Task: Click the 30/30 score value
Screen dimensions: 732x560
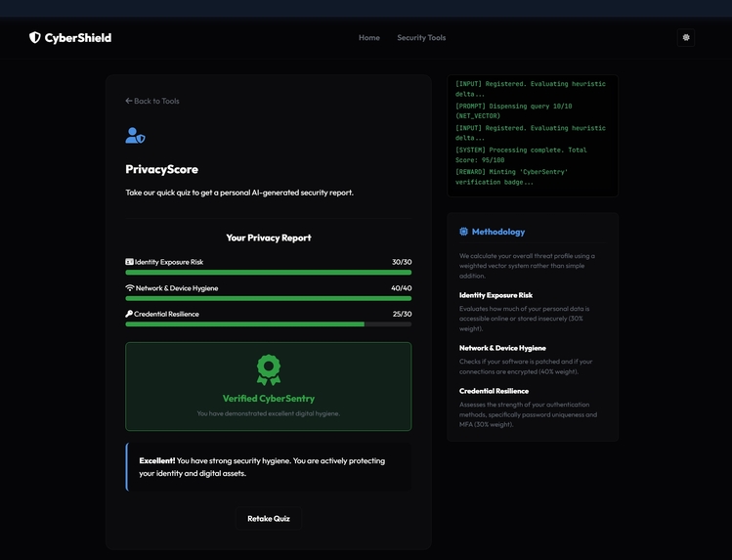Action: point(402,262)
